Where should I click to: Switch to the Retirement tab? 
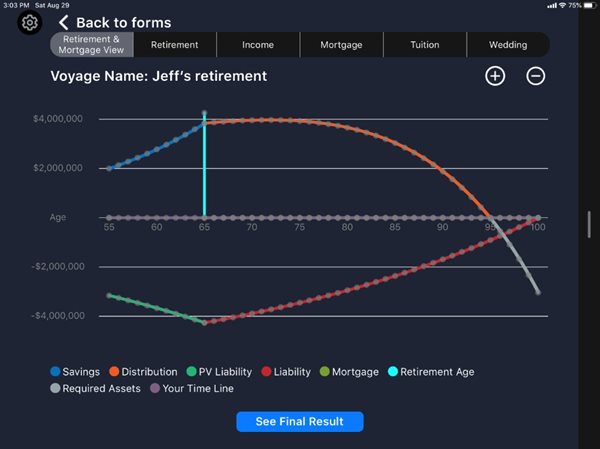click(x=174, y=45)
